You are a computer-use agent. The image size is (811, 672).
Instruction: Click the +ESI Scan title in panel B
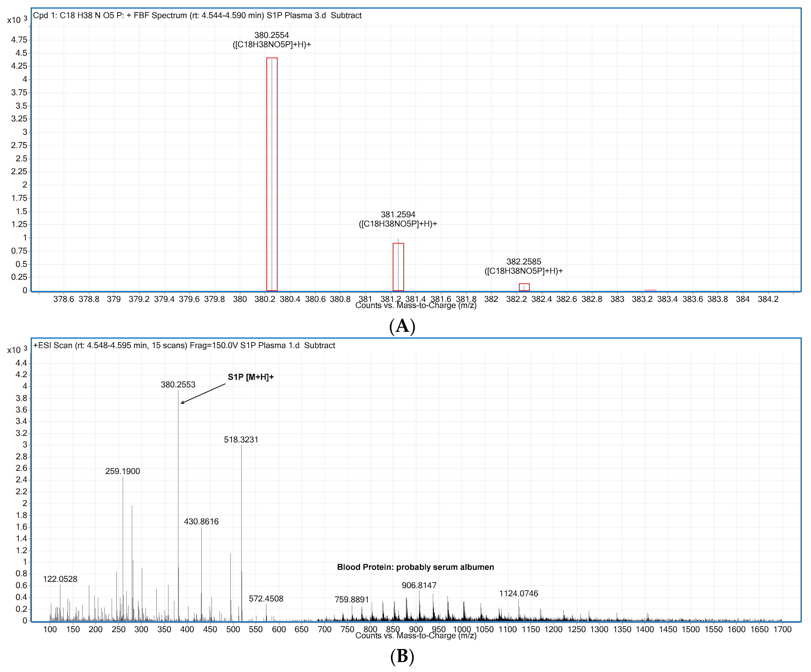[x=184, y=345]
